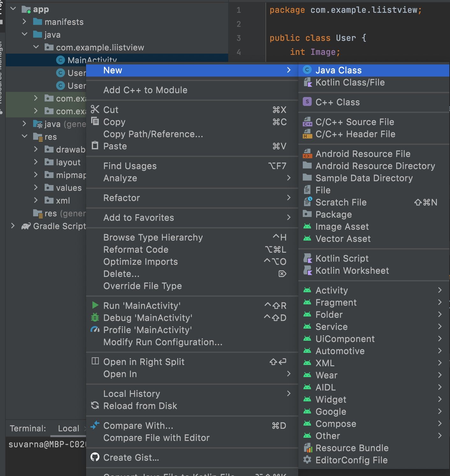Create a C/C++ Source File
This screenshot has height=476, width=450.
tap(355, 122)
